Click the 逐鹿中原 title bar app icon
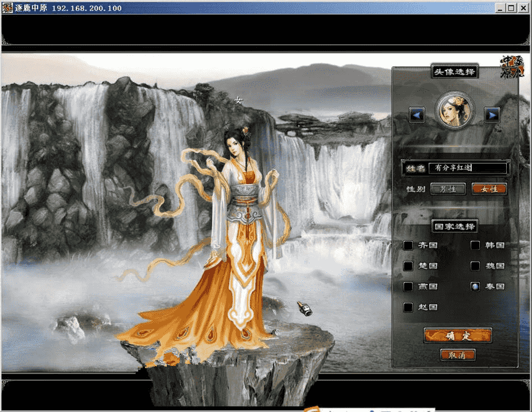 pos(8,8)
